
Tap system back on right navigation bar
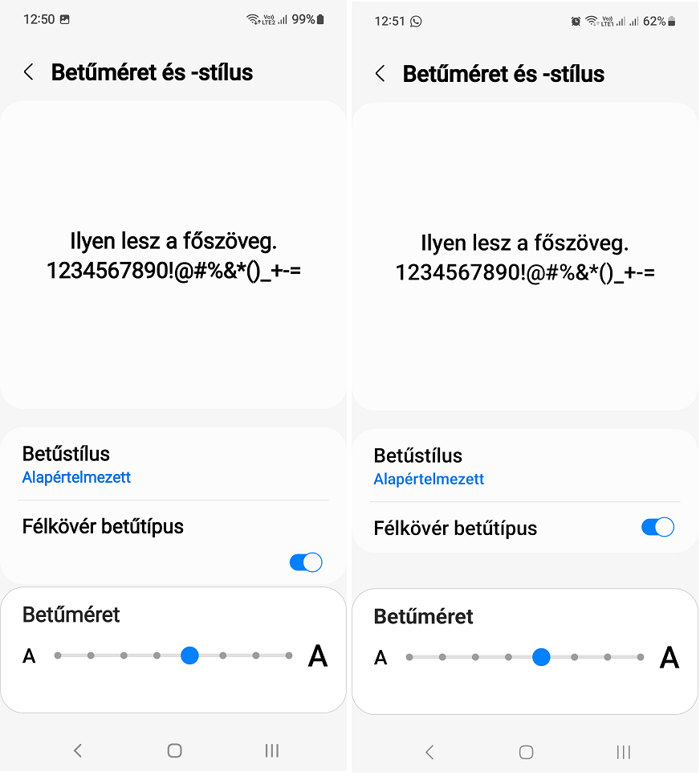click(429, 753)
